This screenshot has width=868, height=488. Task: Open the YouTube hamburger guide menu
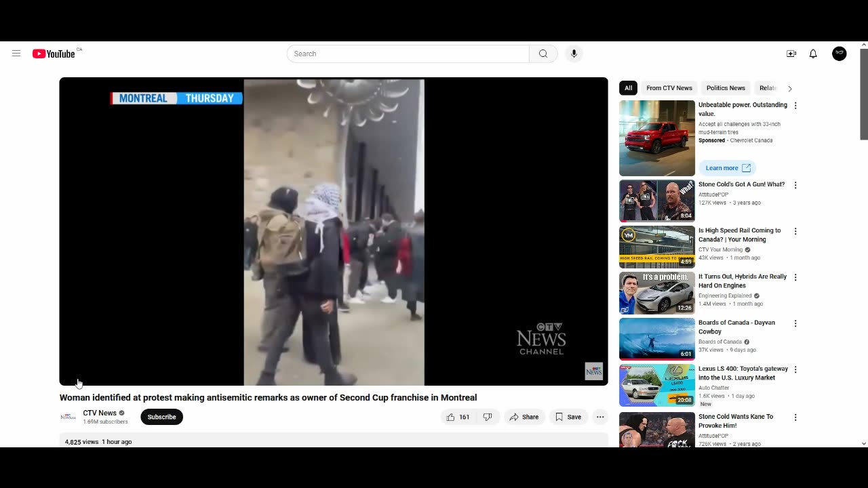[x=16, y=54]
